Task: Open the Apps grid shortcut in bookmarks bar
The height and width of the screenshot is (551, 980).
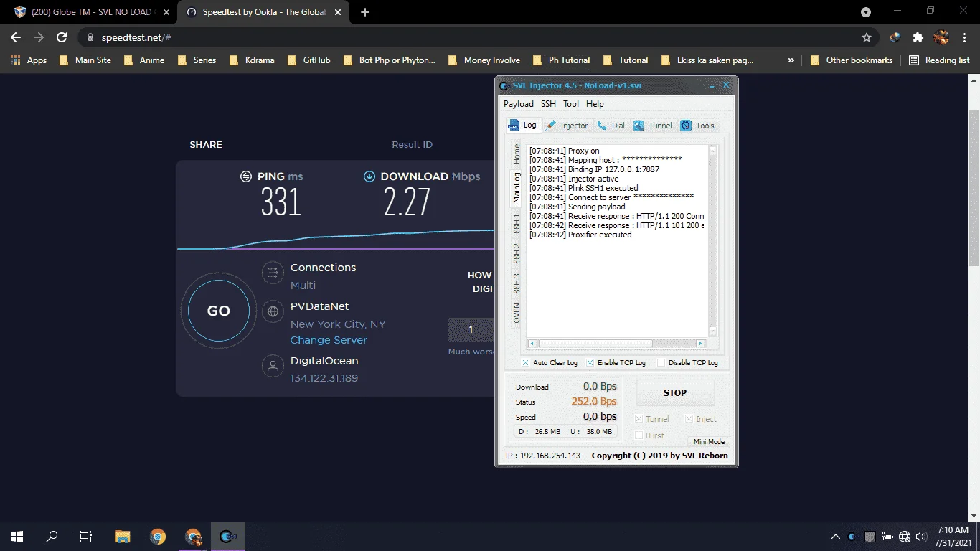Action: [x=29, y=60]
